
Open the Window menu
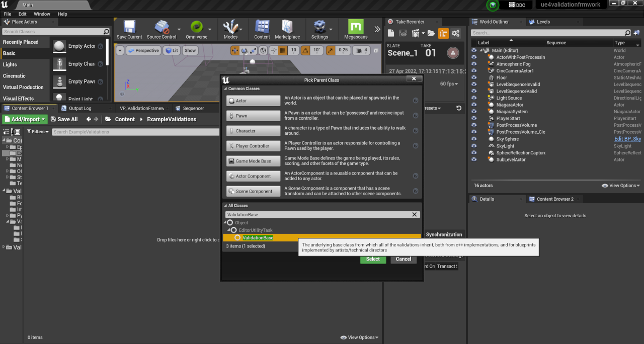(x=42, y=14)
